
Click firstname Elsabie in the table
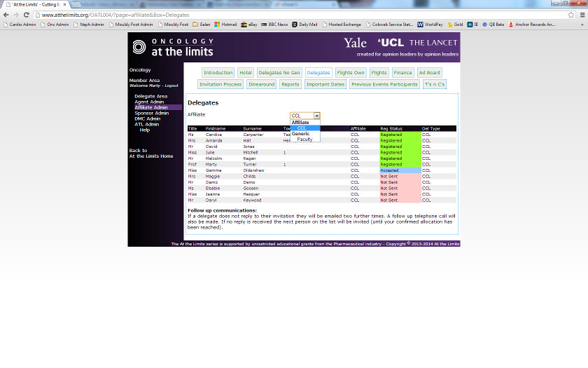click(213, 189)
